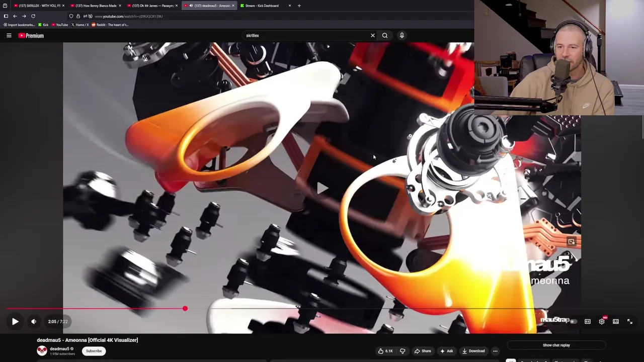Click the large play overlay on video

(322, 189)
